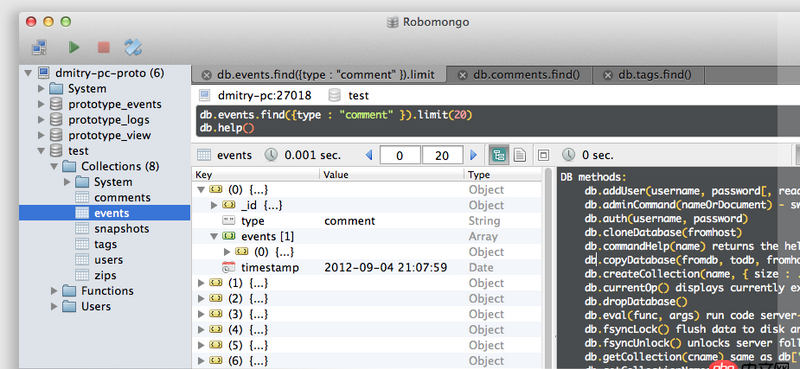800x369 pixels.
Task: Expand the prototype_view database
Action: (41, 135)
